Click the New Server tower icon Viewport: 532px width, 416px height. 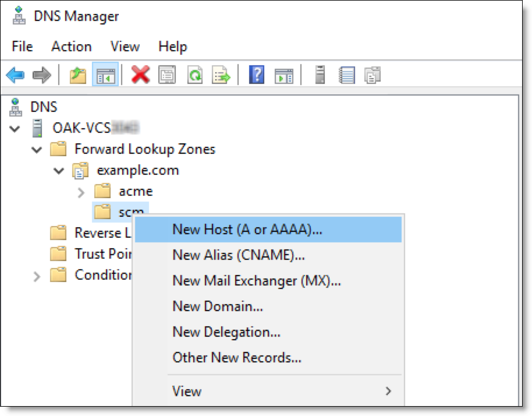[320, 75]
